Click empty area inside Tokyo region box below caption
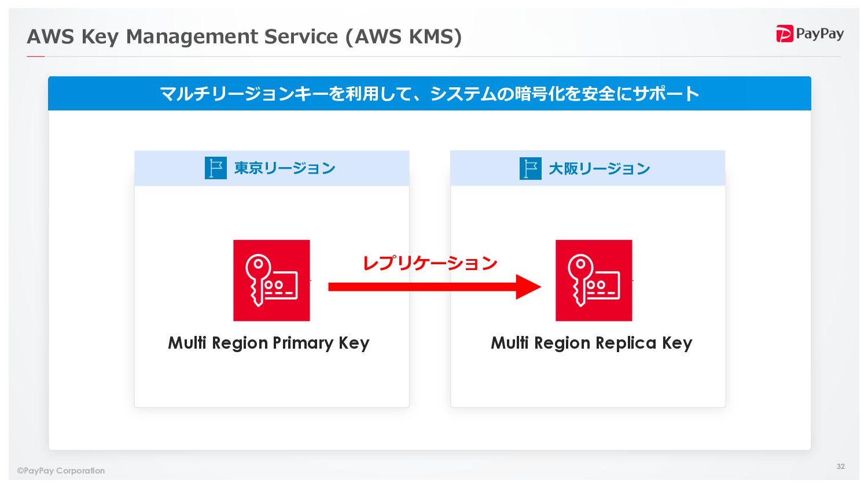 [x=271, y=382]
